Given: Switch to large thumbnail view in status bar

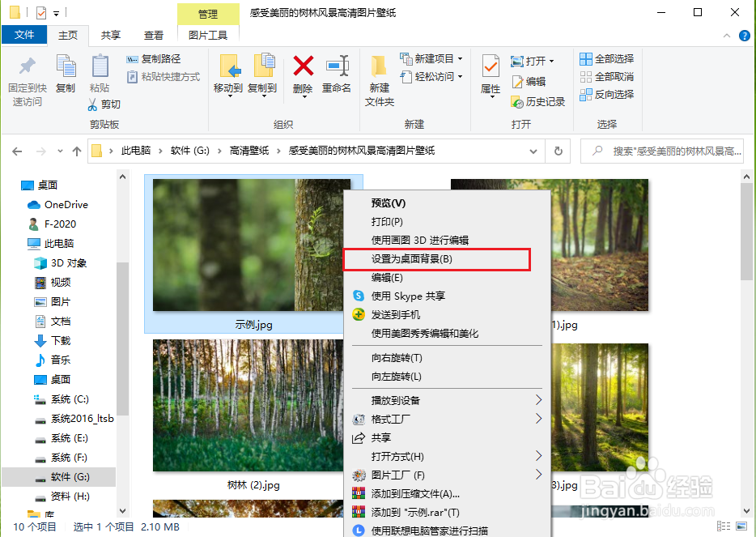Looking at the screenshot, I should tap(740, 527).
